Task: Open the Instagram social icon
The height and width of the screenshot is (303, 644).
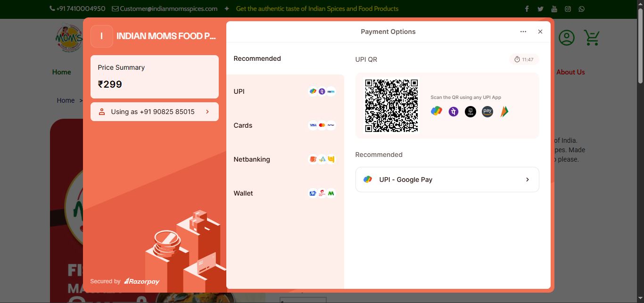Action: tap(568, 9)
